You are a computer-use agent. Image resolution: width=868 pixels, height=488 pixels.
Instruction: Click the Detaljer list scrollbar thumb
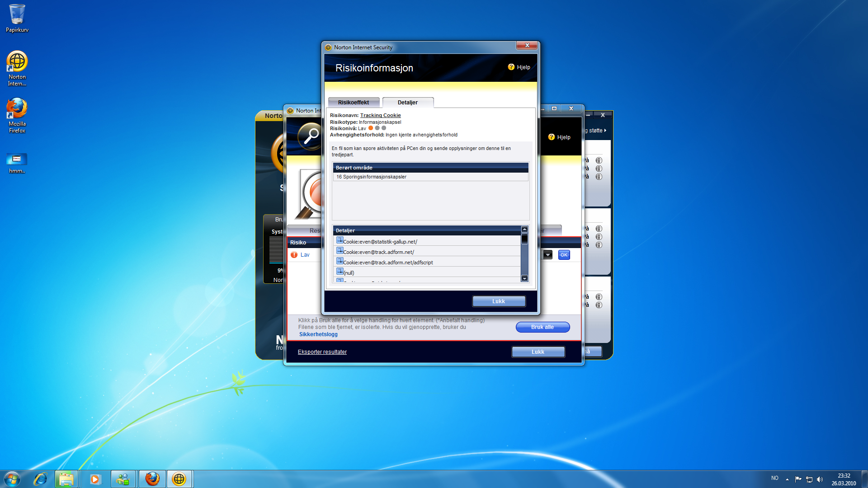pos(524,239)
